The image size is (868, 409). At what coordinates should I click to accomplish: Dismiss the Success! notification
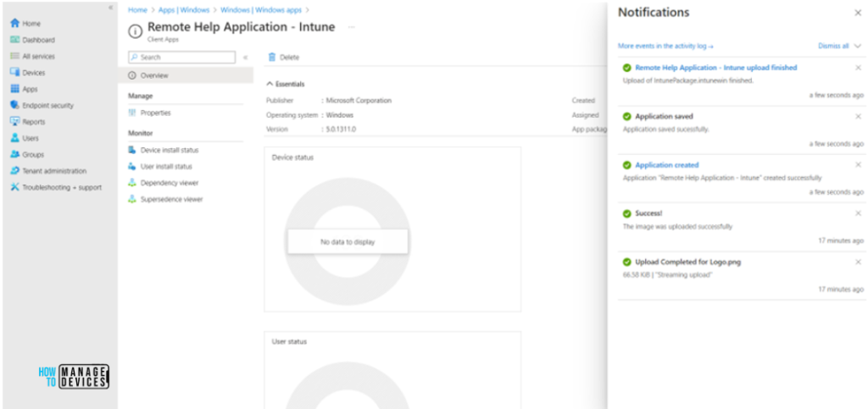click(x=858, y=213)
